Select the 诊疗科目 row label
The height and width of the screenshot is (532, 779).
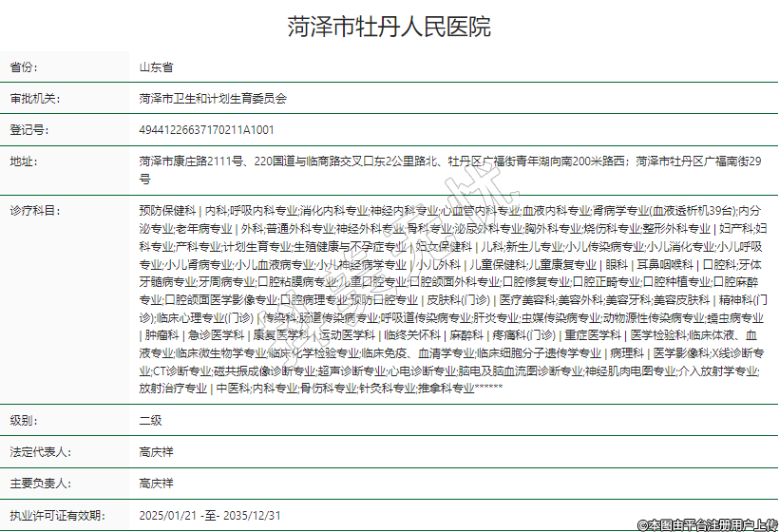[x=34, y=209]
